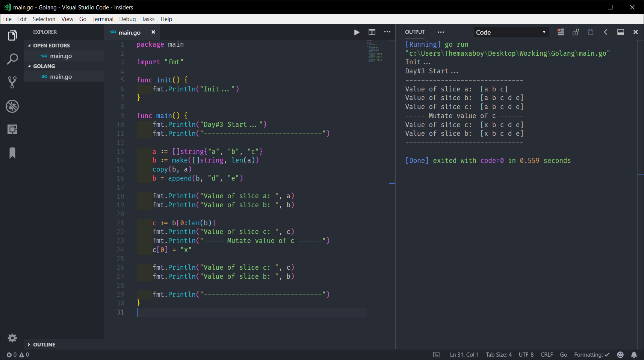Run the main.go file with play button

[x=356, y=32]
